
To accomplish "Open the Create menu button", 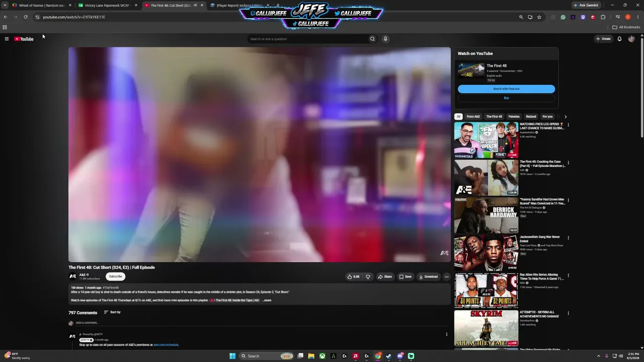I will (x=603, y=39).
